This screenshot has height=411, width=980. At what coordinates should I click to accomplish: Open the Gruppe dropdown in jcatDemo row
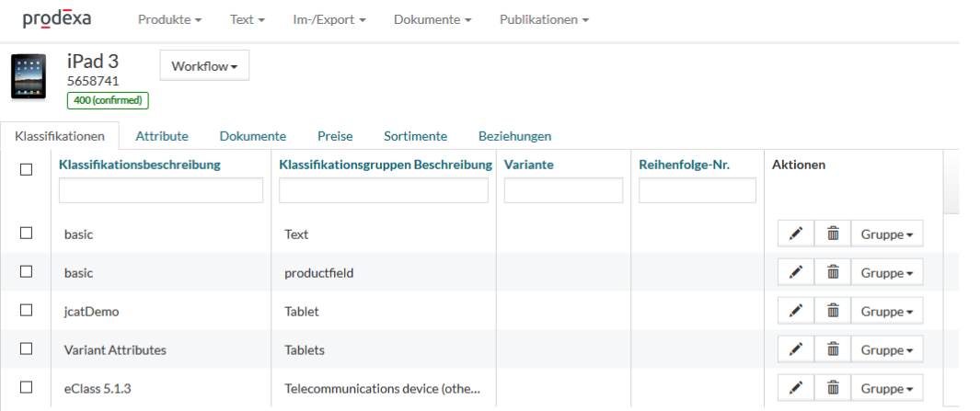(x=887, y=311)
